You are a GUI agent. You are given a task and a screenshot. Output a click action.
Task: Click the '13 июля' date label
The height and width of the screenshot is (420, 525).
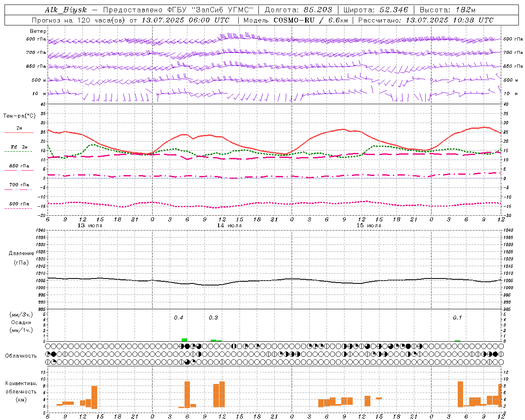click(x=90, y=226)
